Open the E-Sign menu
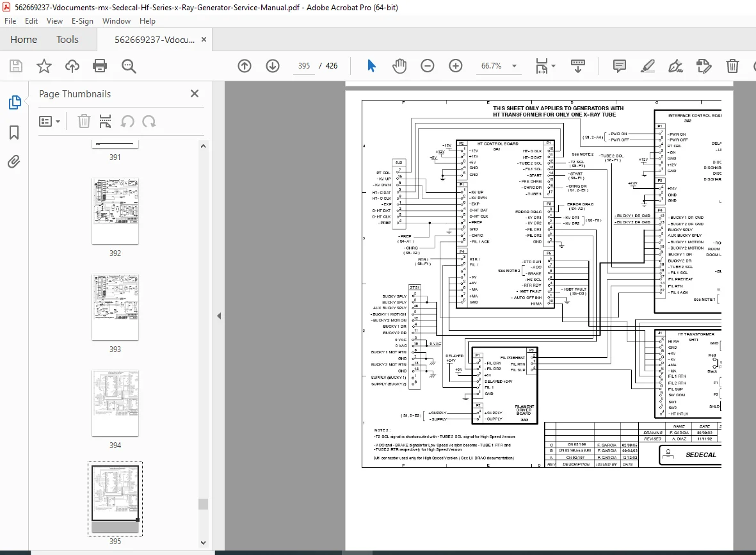The width and height of the screenshot is (756, 555). point(83,21)
